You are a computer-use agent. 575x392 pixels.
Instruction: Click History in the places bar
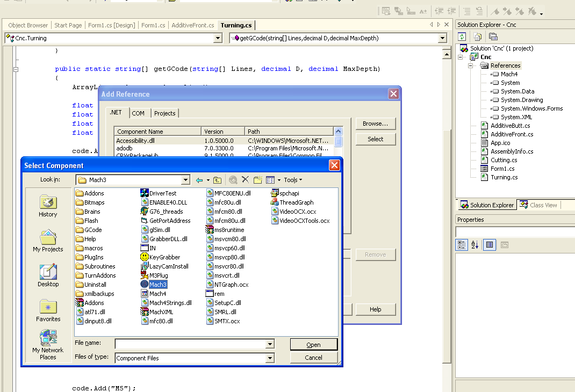click(48, 206)
